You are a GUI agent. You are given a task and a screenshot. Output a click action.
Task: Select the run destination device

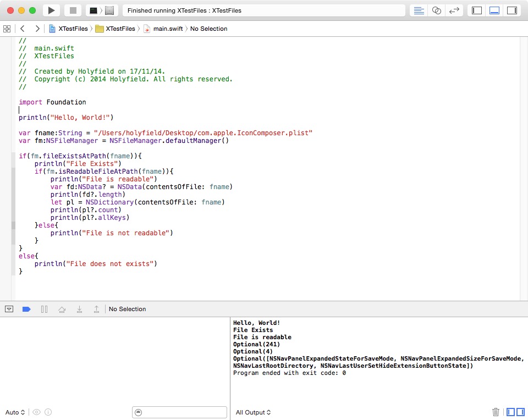click(109, 10)
